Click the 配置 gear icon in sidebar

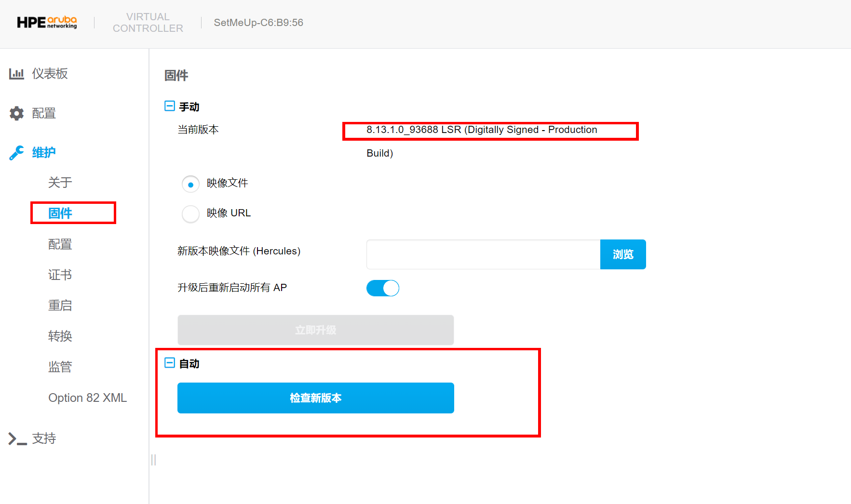16,113
